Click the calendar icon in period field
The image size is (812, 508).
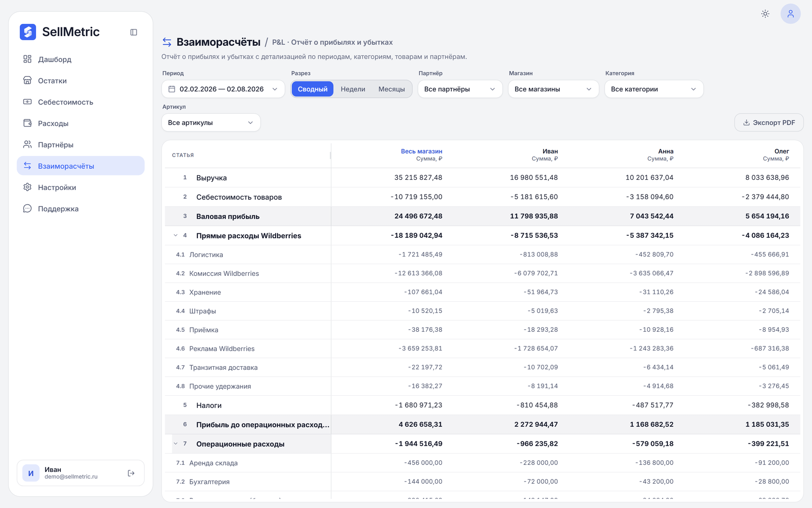click(x=172, y=89)
